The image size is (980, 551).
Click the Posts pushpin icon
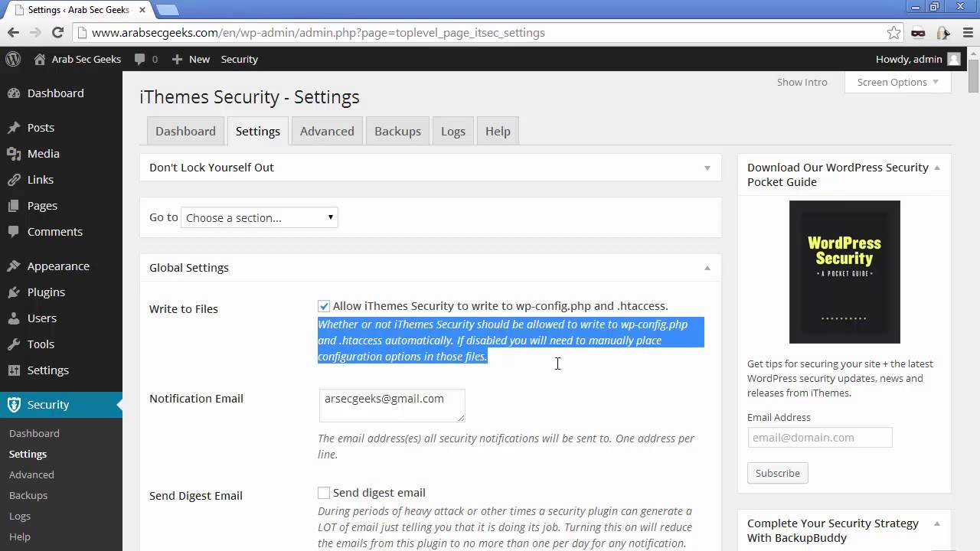coord(14,127)
